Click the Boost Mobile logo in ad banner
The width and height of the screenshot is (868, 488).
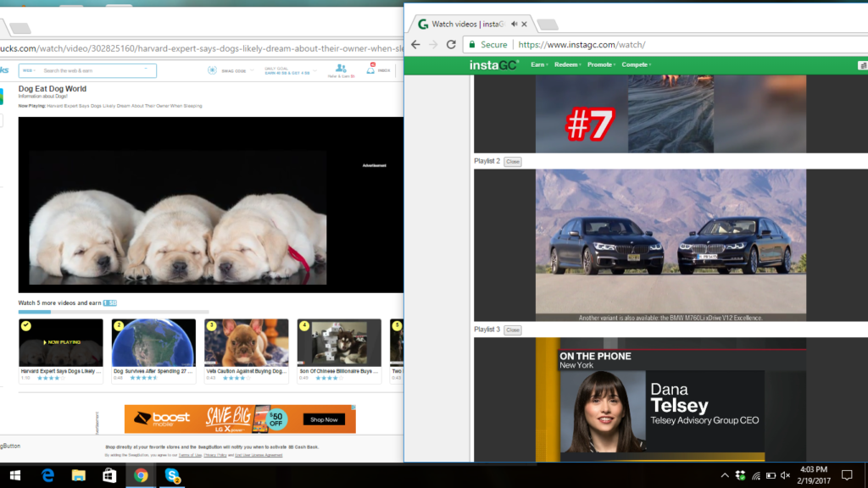pos(162,419)
